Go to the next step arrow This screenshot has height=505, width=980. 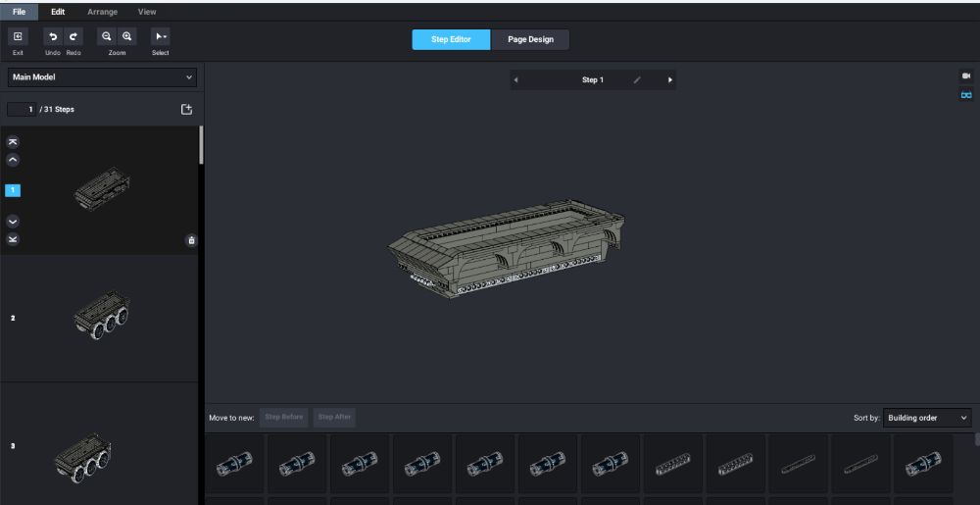670,80
